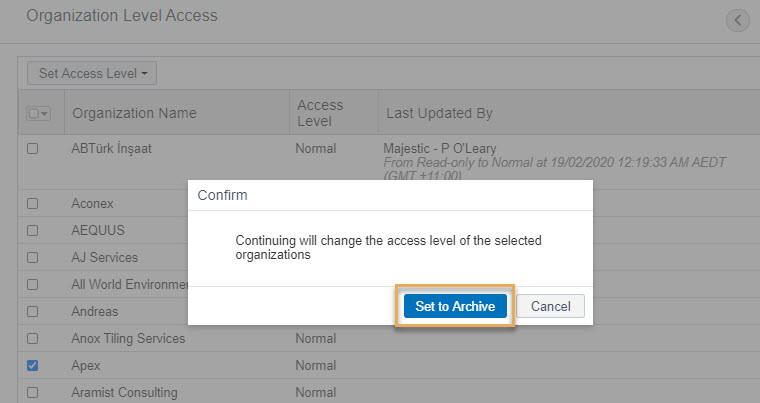Confirm with Set to Archive button
This screenshot has width=760, height=403.
coord(455,306)
